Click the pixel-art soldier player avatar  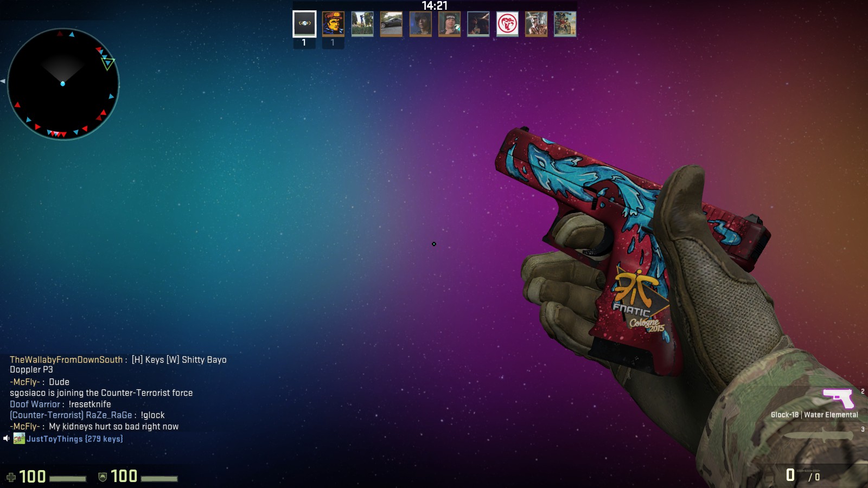point(333,24)
